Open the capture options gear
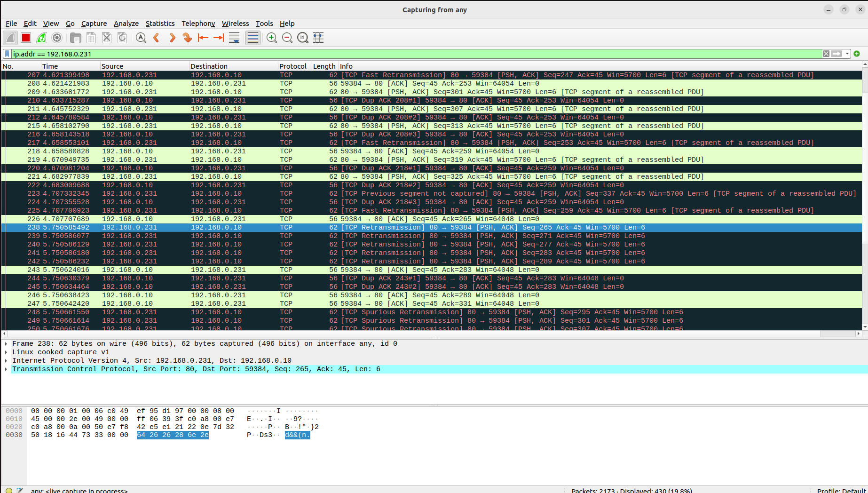 click(57, 38)
